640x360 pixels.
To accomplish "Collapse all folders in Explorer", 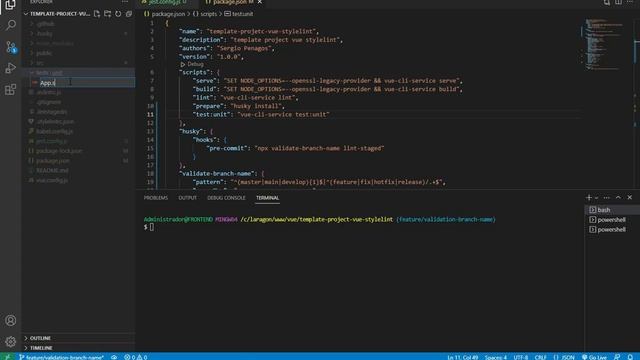I will click(129, 14).
